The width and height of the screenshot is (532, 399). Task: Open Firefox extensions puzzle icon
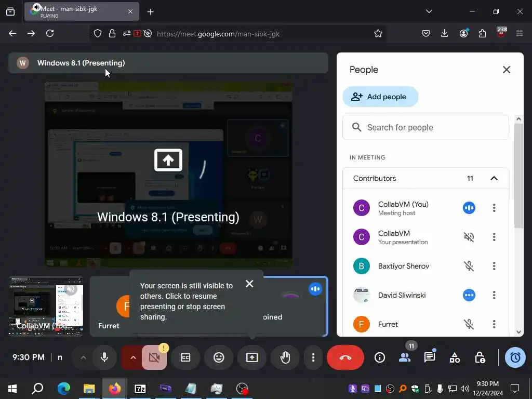point(482,33)
